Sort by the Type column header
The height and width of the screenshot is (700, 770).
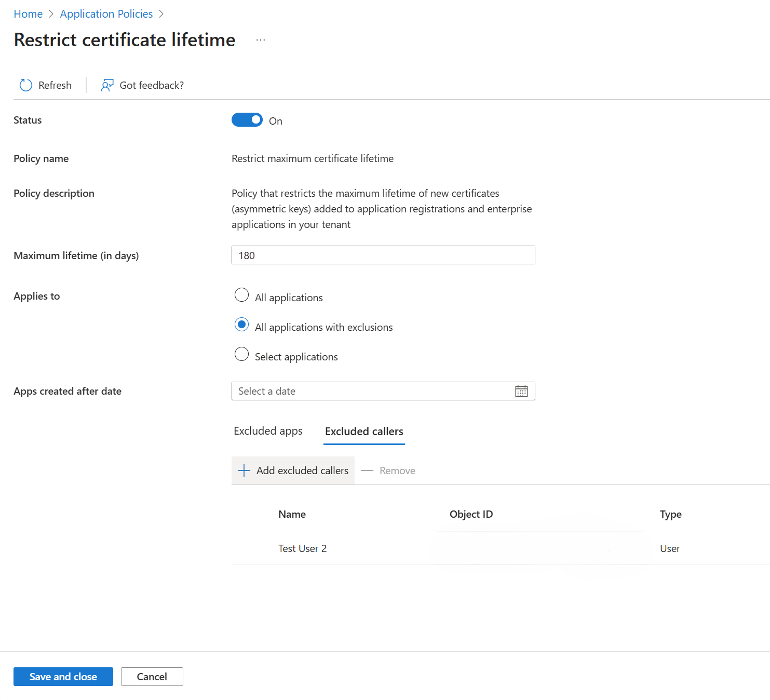point(670,514)
